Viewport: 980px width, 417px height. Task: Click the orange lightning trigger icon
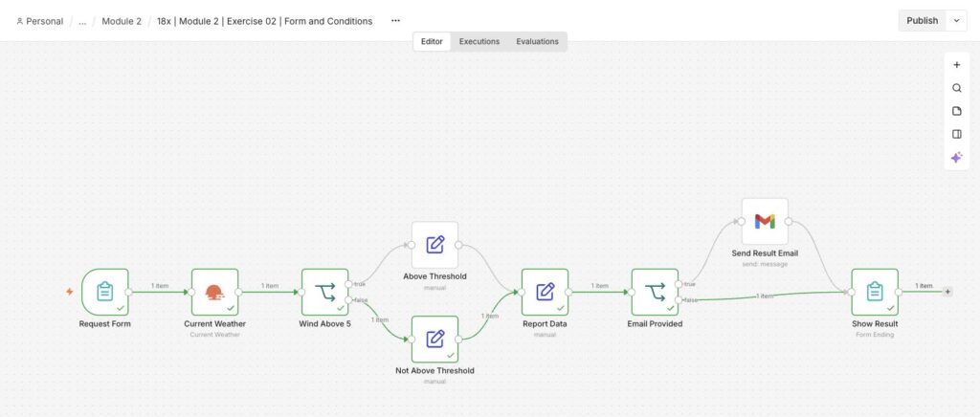[69, 292]
